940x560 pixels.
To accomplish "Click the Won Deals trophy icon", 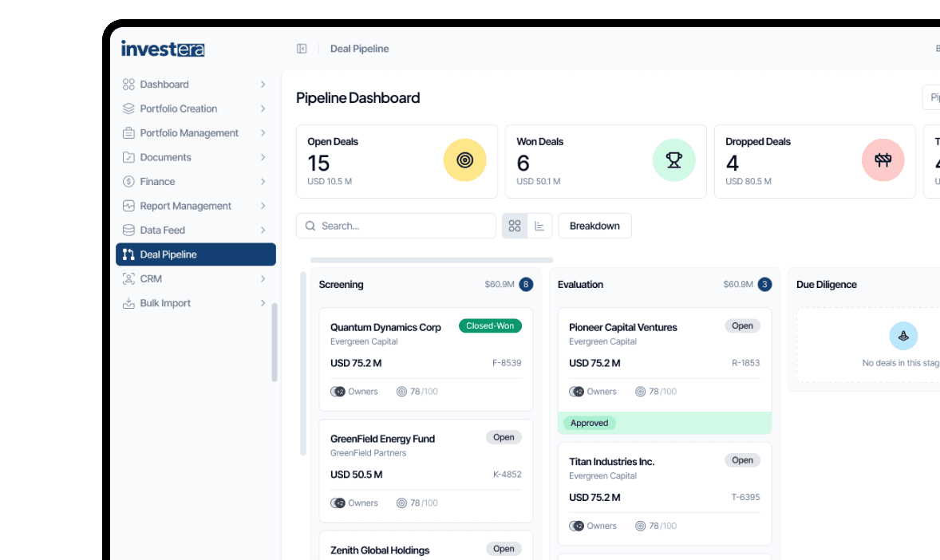I will coord(673,160).
